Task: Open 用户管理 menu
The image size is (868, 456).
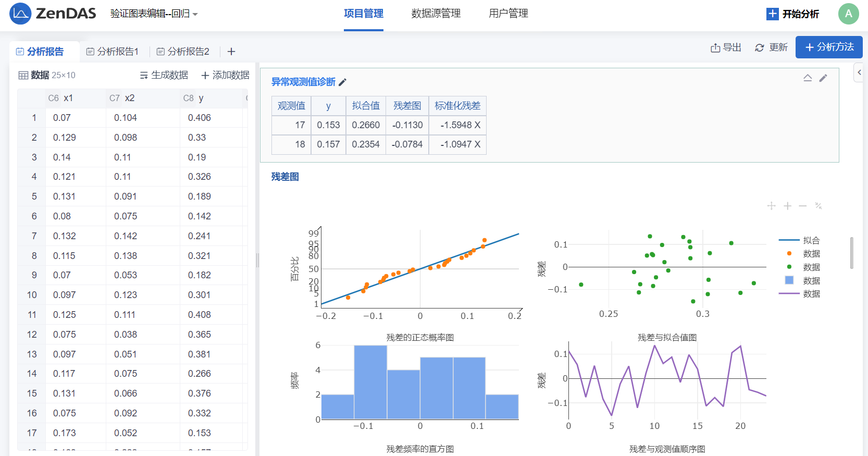Action: (x=509, y=14)
